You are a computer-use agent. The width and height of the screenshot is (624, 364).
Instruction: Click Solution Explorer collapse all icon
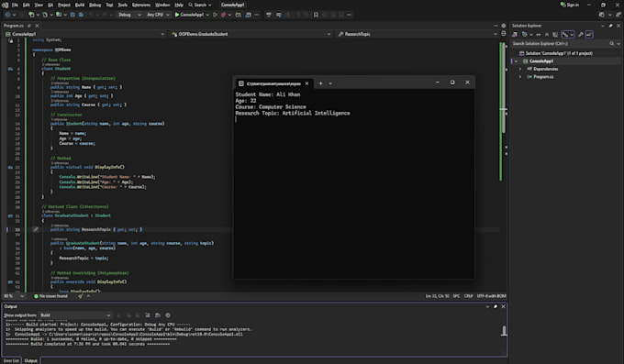coord(547,35)
